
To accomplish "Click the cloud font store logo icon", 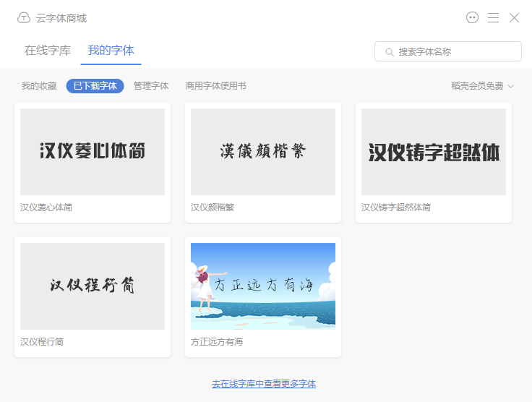I will click(x=24, y=17).
